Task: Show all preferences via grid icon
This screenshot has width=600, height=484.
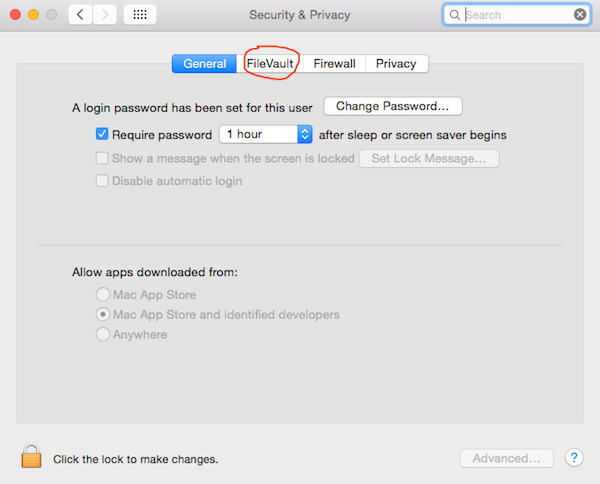Action: 140,15
